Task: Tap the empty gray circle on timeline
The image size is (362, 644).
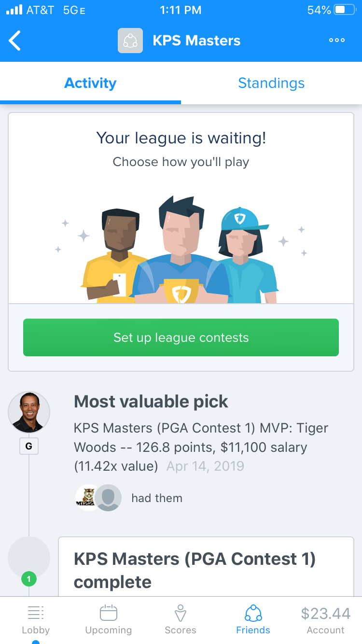Action: pyautogui.click(x=29, y=557)
